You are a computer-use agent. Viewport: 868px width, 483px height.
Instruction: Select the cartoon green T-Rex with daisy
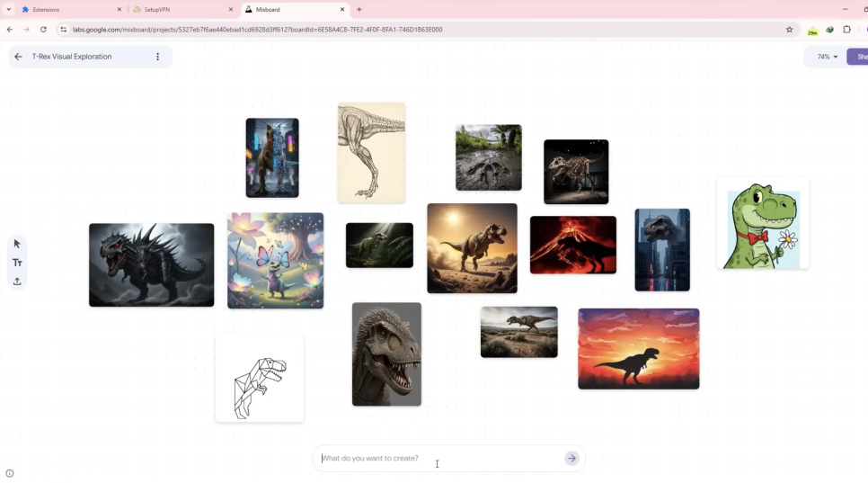tap(763, 224)
